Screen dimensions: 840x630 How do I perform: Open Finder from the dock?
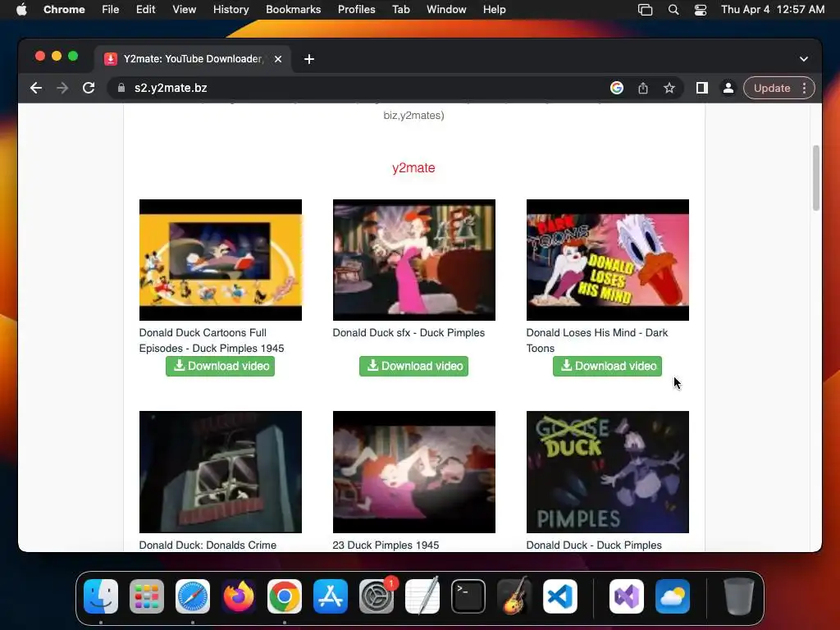tap(101, 596)
